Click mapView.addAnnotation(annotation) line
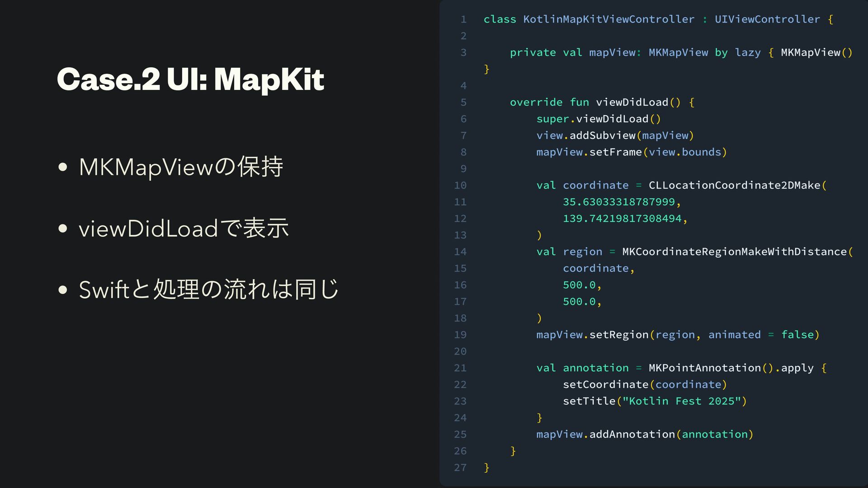This screenshot has width=868, height=488. click(x=644, y=434)
